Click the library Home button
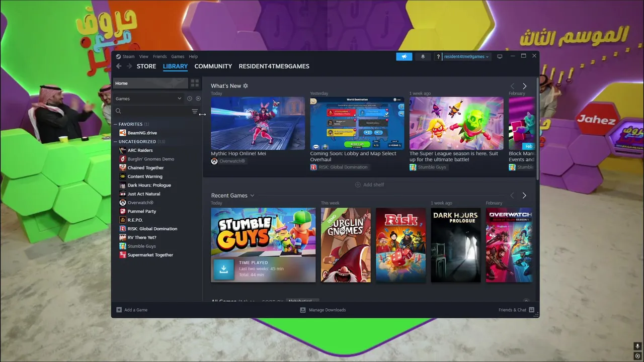Screen dimensions: 644x362 point(150,83)
